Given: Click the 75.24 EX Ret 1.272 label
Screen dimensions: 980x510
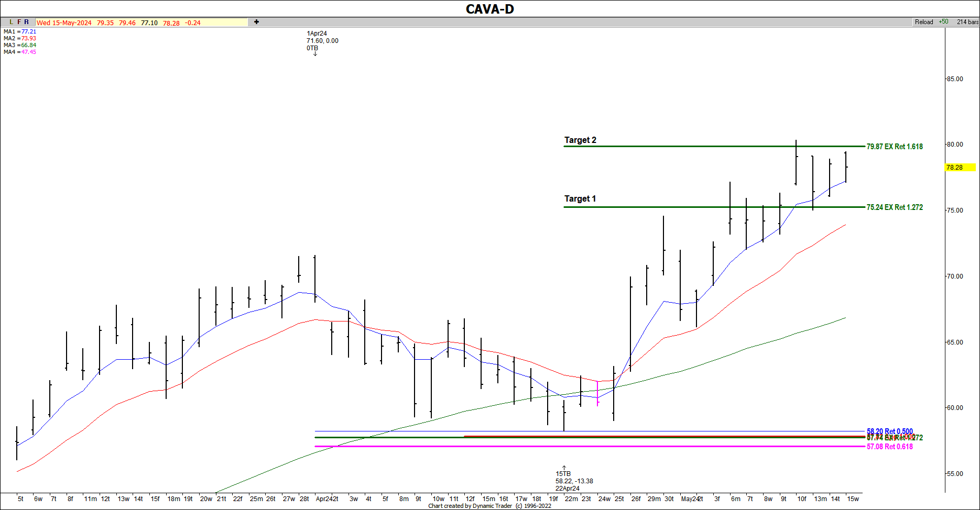Looking at the screenshot, I should pyautogui.click(x=895, y=207).
